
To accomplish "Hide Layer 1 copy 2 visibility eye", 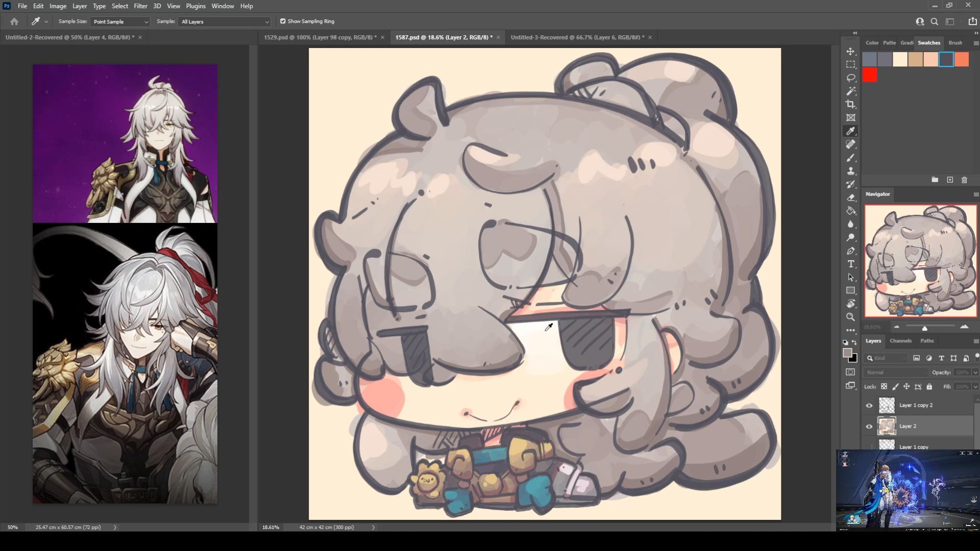I will [x=869, y=406].
